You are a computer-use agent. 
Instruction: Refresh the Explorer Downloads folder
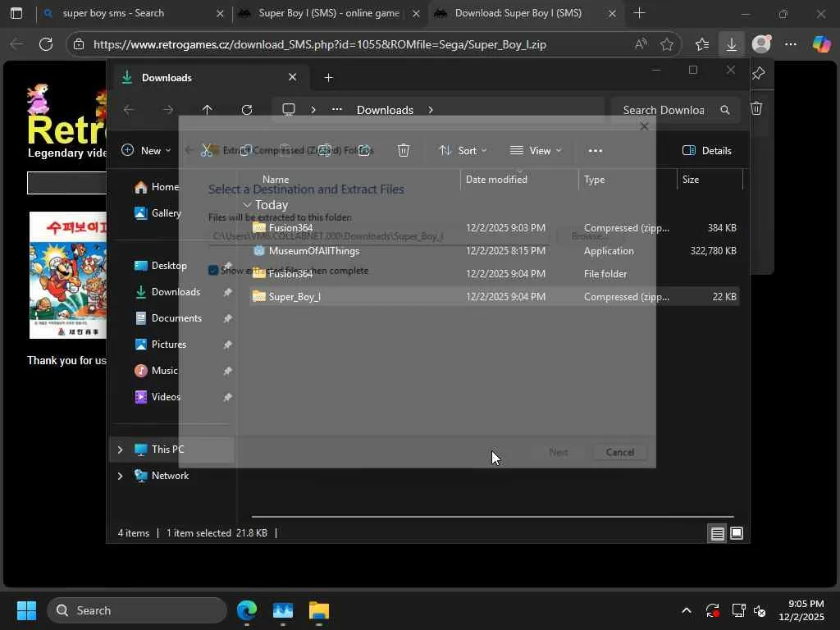[246, 110]
